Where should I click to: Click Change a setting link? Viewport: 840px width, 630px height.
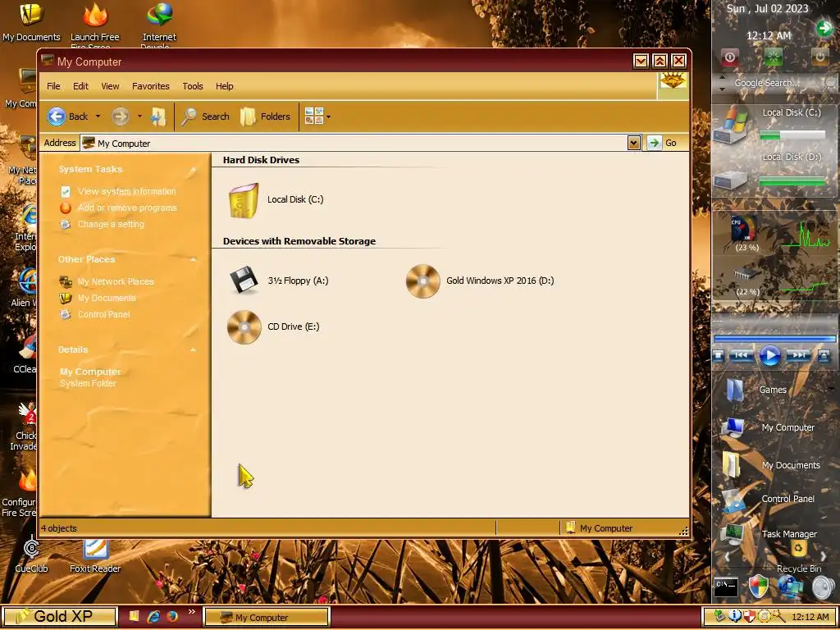pyautogui.click(x=111, y=225)
